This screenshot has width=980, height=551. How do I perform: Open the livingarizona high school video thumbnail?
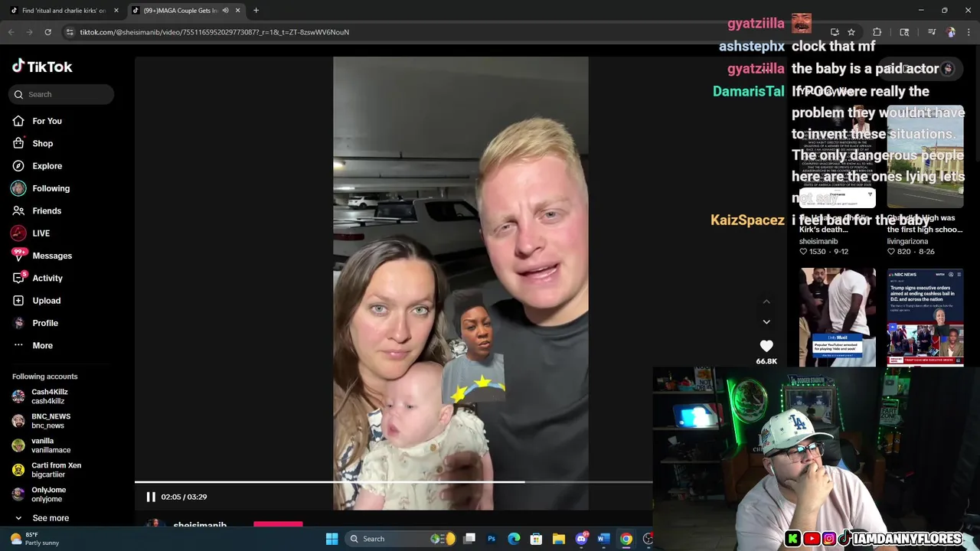coord(925,157)
